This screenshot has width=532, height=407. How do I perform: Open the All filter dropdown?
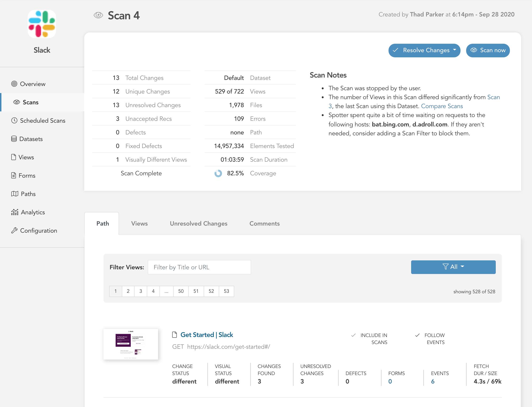click(x=453, y=267)
